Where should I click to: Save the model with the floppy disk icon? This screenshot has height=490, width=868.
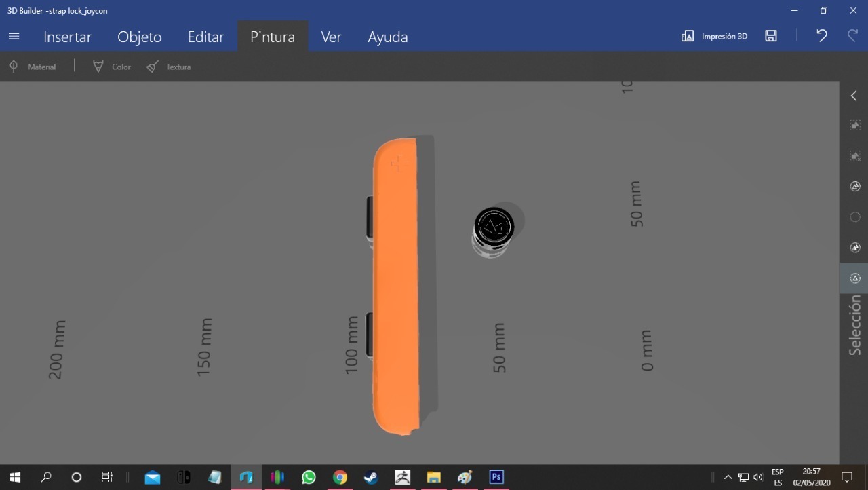771,36
